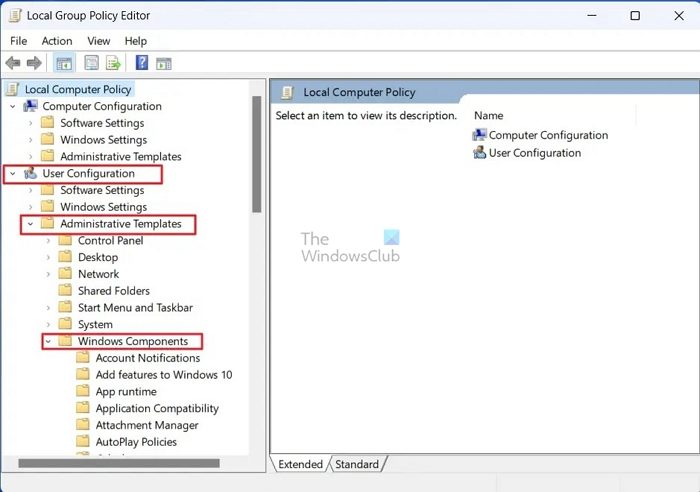Select User Configuration text in right pane

[x=535, y=153]
